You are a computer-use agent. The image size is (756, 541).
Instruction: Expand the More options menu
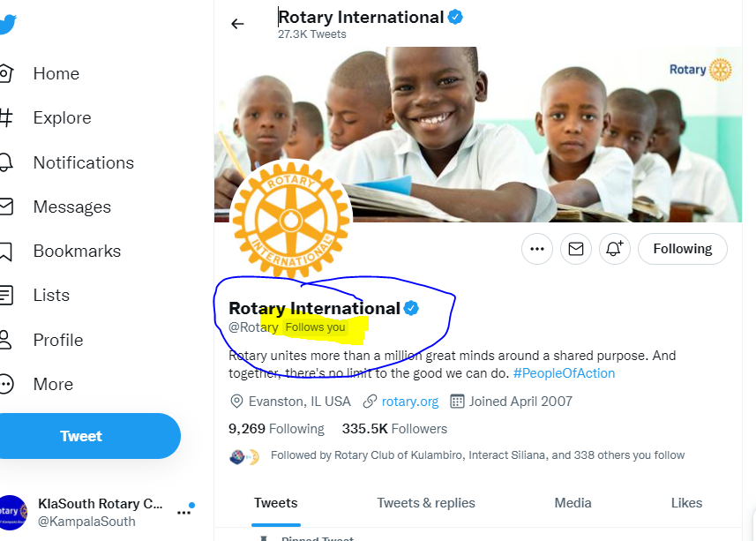point(37,384)
